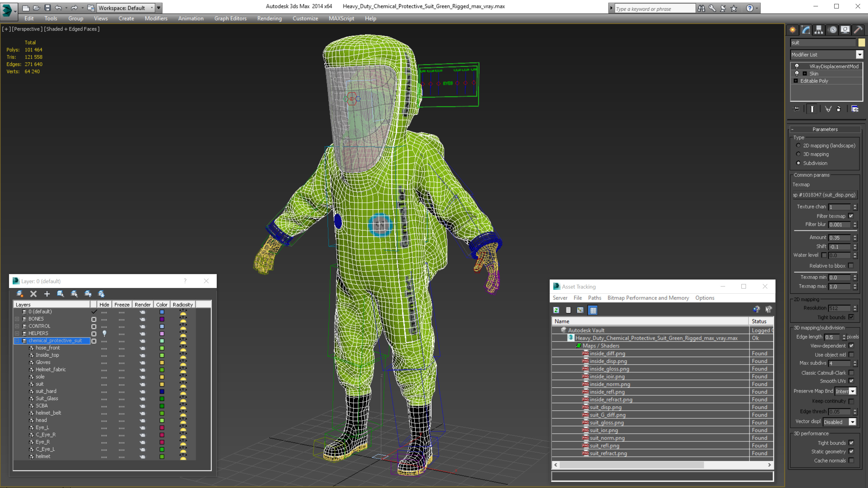Open the Hierarchy command panel tab

[819, 30]
